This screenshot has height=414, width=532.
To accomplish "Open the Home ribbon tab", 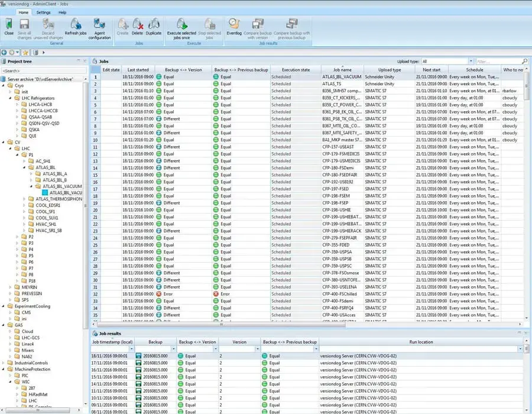I will (24, 12).
